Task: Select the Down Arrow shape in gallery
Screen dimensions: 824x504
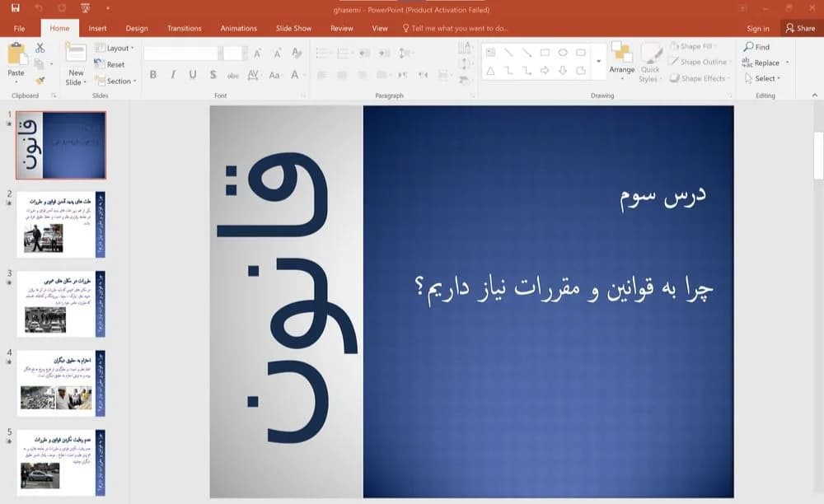Action: coord(563,70)
